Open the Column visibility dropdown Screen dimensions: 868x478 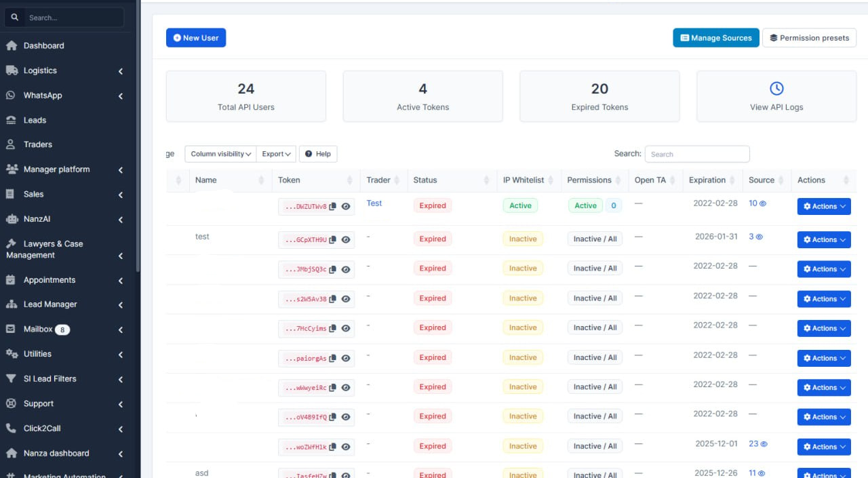[x=220, y=154]
